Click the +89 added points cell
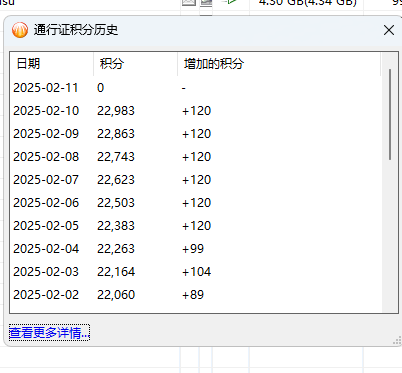The width and height of the screenshot is (402, 373). [x=193, y=295]
